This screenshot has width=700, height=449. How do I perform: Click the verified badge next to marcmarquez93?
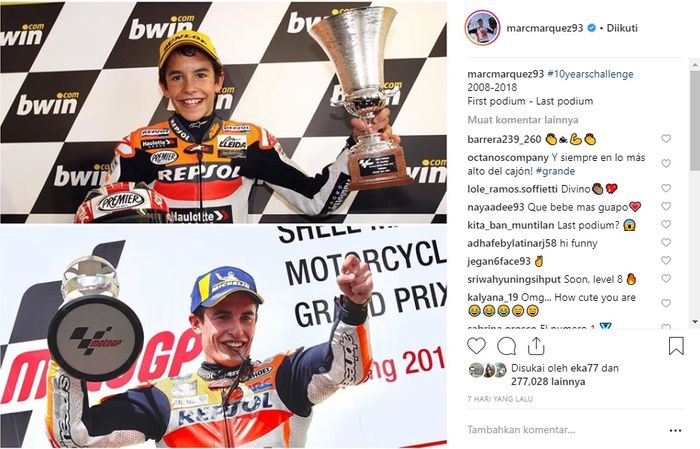coord(592,28)
